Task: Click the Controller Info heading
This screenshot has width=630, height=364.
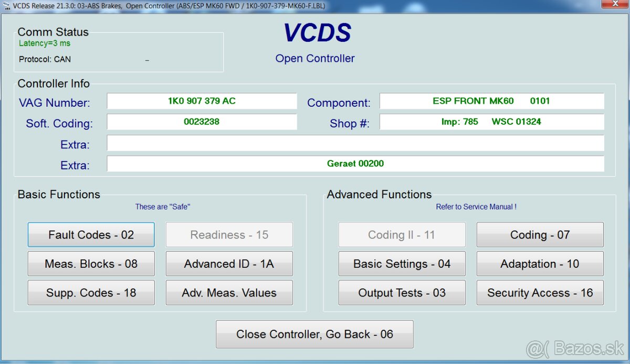Action: [54, 83]
